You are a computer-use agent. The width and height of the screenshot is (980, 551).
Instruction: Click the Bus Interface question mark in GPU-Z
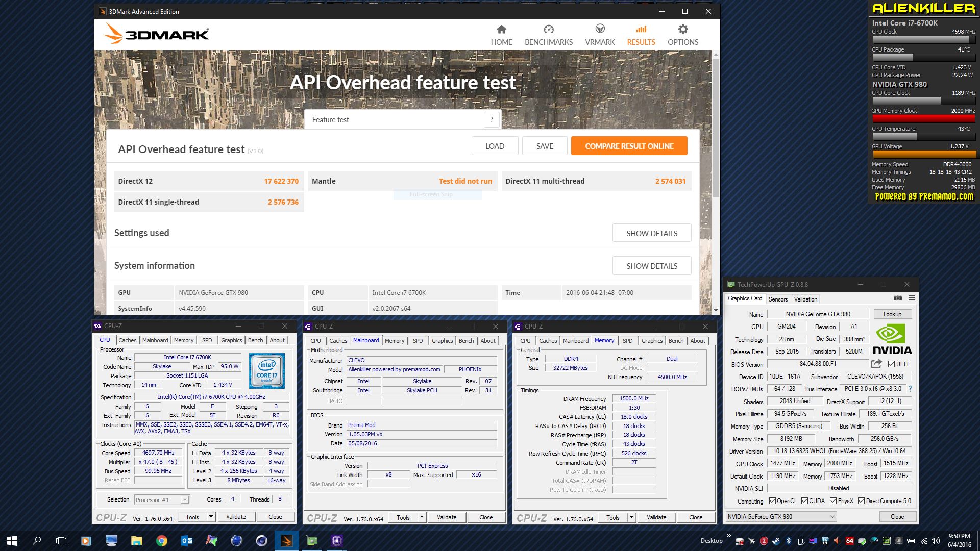click(x=910, y=389)
